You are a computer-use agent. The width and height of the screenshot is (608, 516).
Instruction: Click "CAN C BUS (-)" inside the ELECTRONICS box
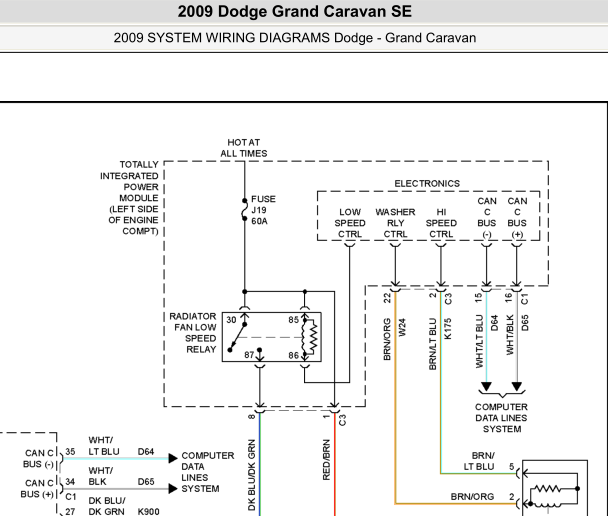coord(487,217)
